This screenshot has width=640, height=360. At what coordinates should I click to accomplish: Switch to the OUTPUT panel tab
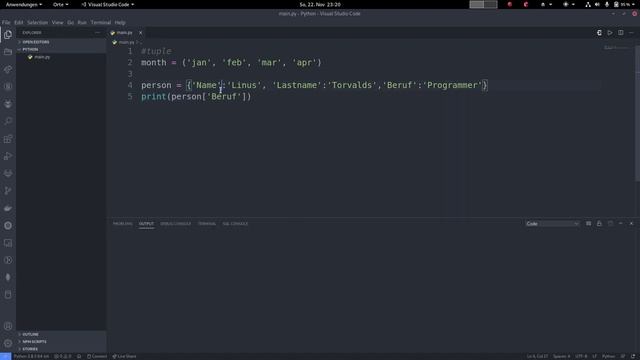pos(146,224)
